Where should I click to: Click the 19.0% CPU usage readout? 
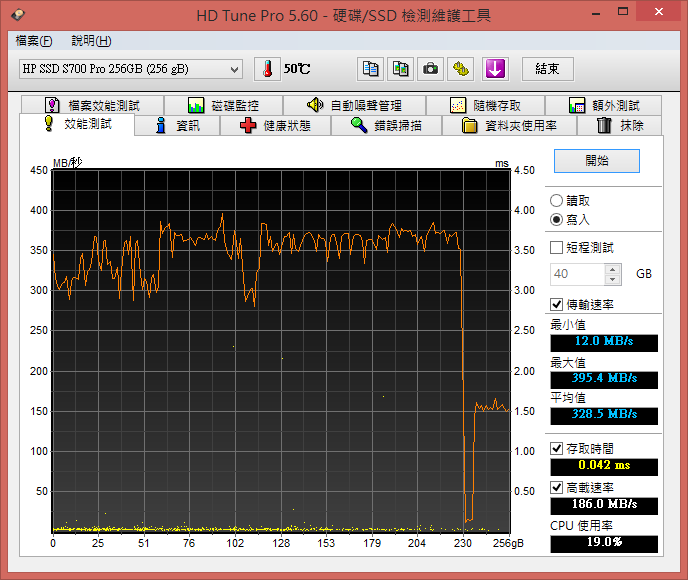604,543
